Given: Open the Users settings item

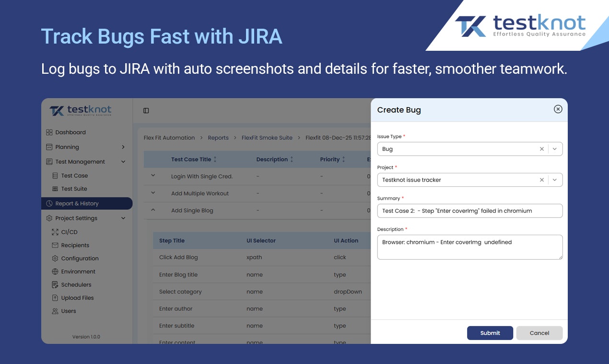Looking at the screenshot, I should pyautogui.click(x=69, y=311).
